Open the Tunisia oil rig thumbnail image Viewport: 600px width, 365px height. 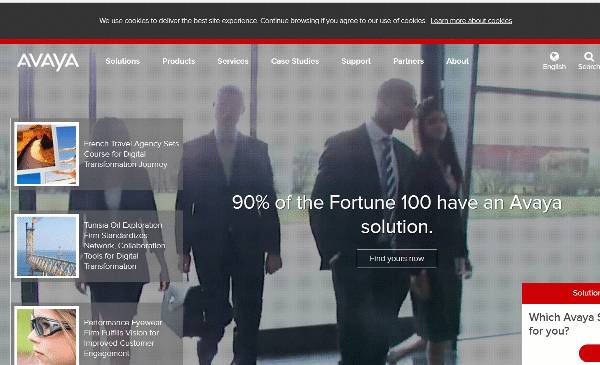pyautogui.click(x=47, y=246)
